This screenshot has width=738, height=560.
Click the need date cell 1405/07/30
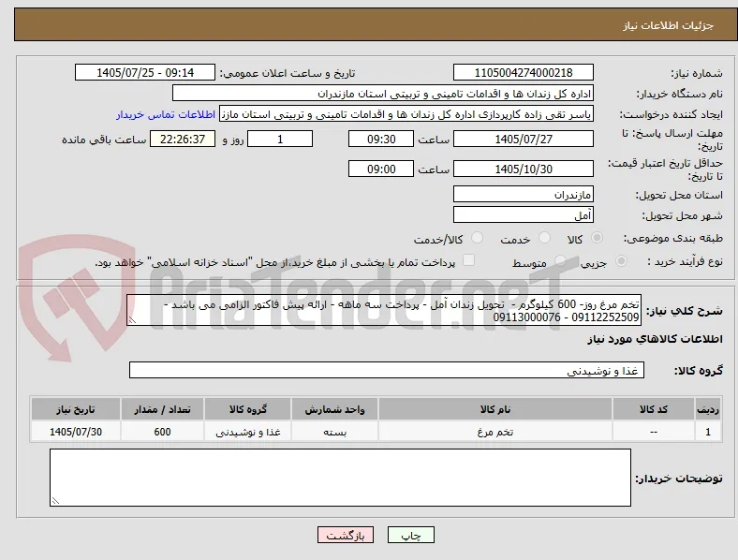76,432
